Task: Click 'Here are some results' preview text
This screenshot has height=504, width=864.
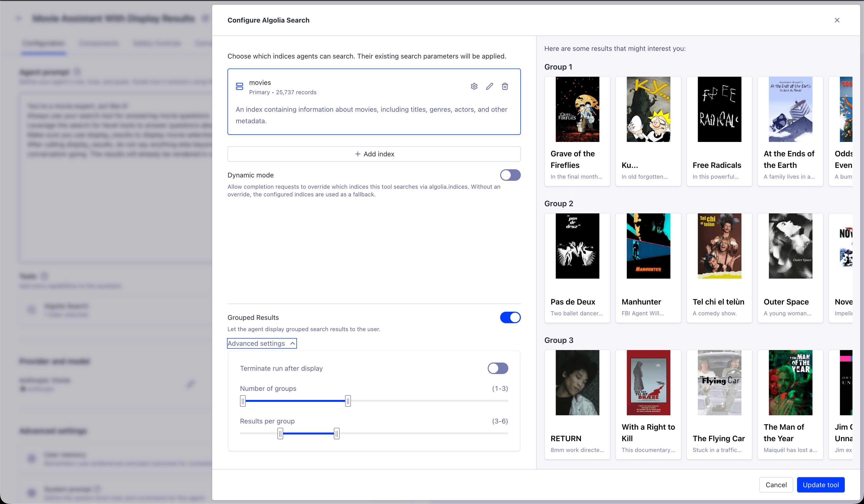Action: (x=615, y=49)
